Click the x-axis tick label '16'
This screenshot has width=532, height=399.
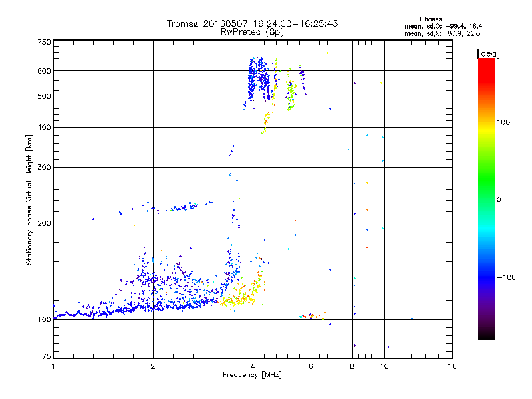click(x=452, y=366)
